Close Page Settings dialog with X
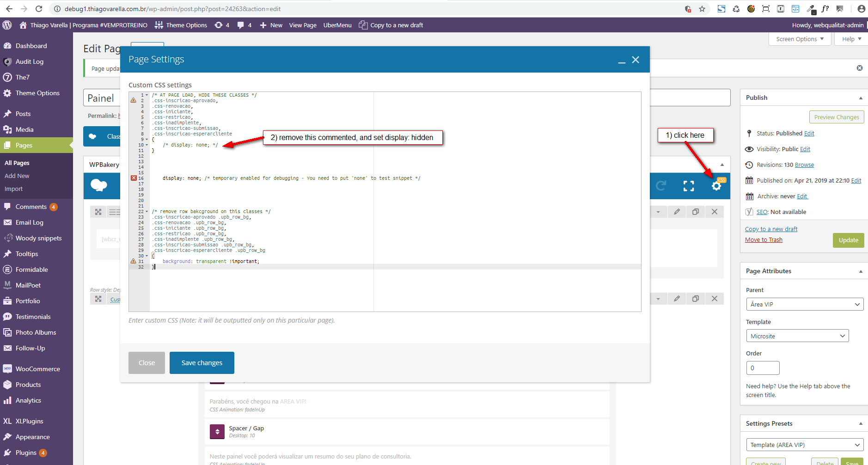This screenshot has width=868, height=465. [x=636, y=60]
